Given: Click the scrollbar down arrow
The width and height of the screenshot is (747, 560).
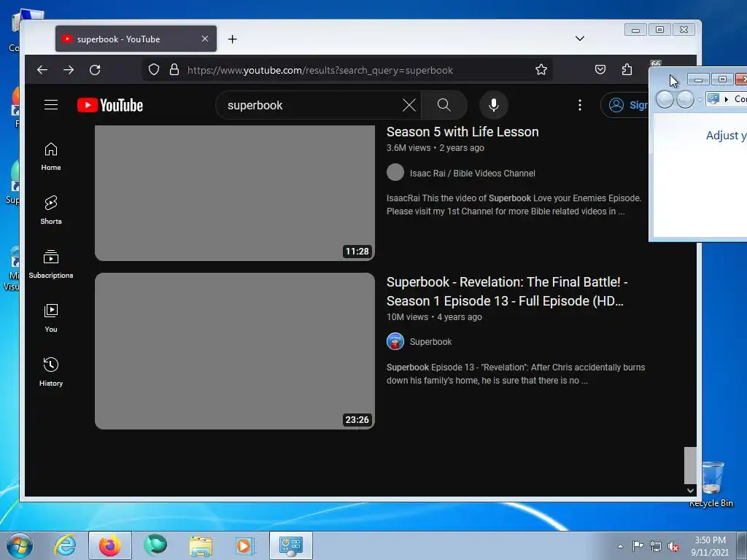Looking at the screenshot, I should point(690,490).
